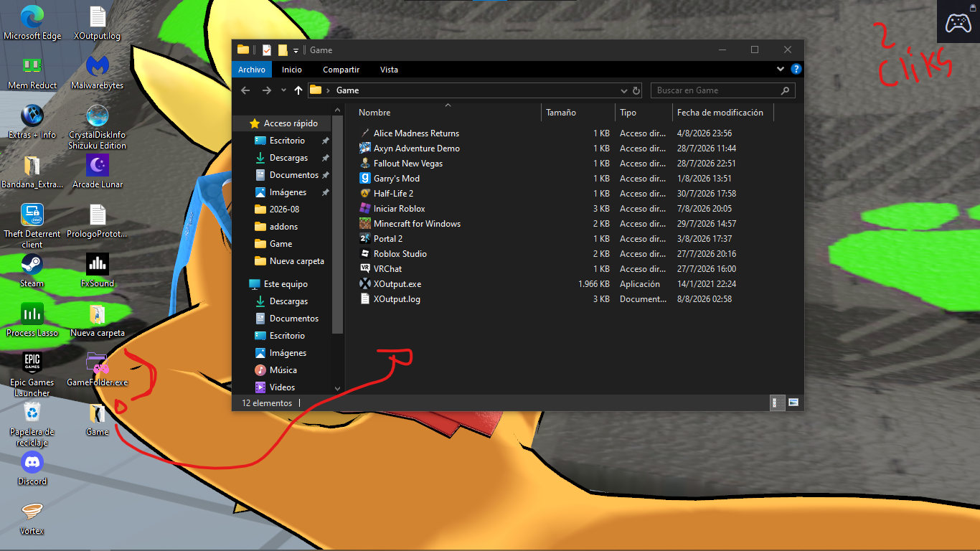Select the Half-Life 2 shortcut
This screenshot has width=980, height=551.
pyautogui.click(x=393, y=194)
